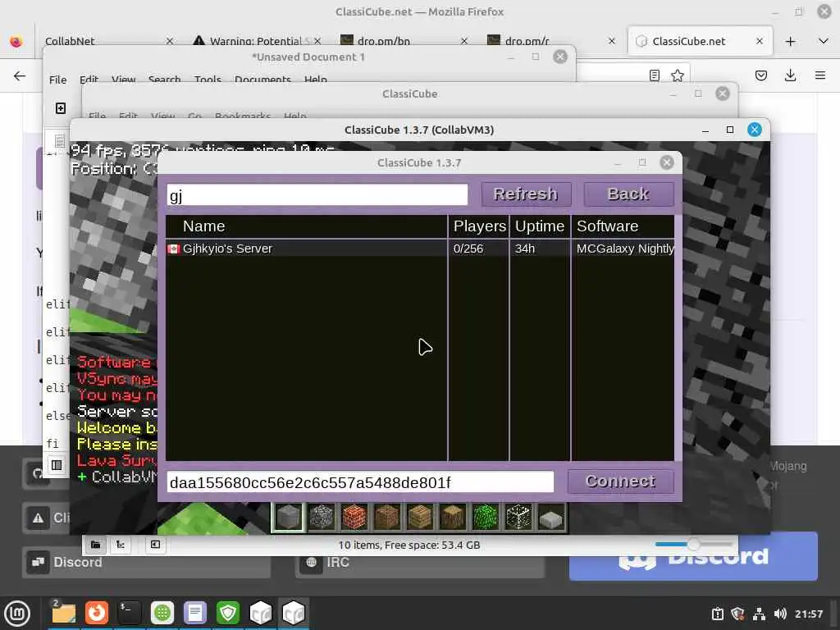Select the stone block in hotbar

289,517
